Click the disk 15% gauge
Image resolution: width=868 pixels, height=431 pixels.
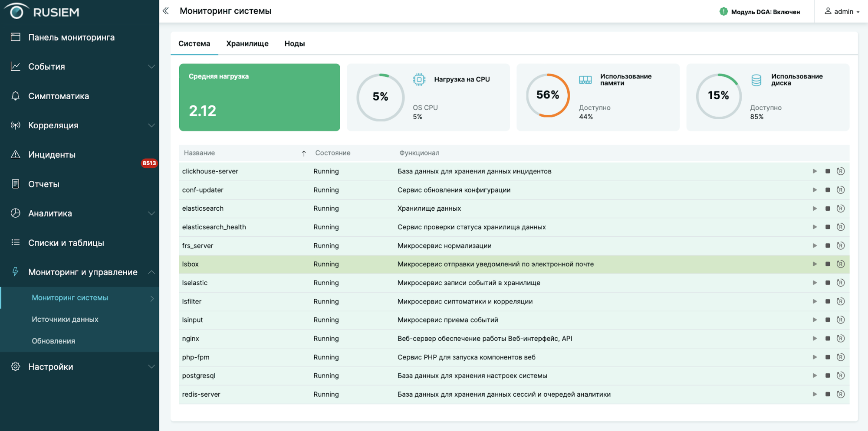[x=719, y=96]
